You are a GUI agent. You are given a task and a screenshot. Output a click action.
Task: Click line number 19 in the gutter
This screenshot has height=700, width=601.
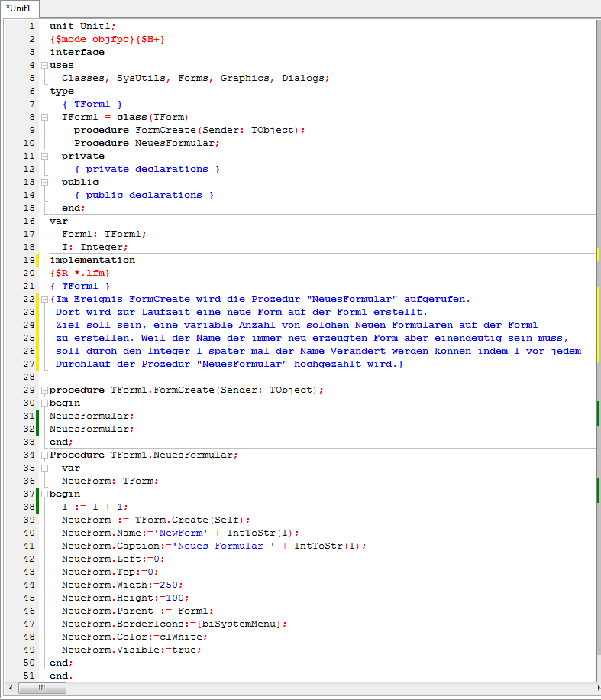[x=29, y=260]
